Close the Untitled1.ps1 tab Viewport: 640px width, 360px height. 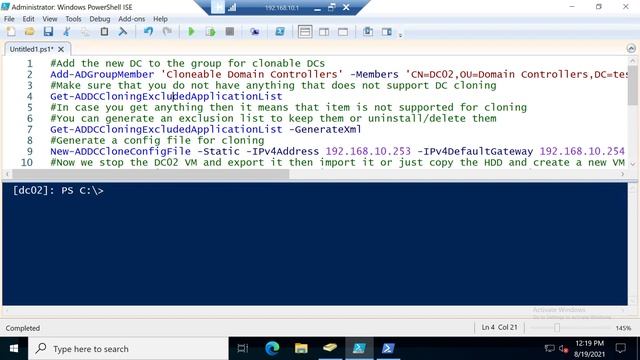(x=61, y=49)
